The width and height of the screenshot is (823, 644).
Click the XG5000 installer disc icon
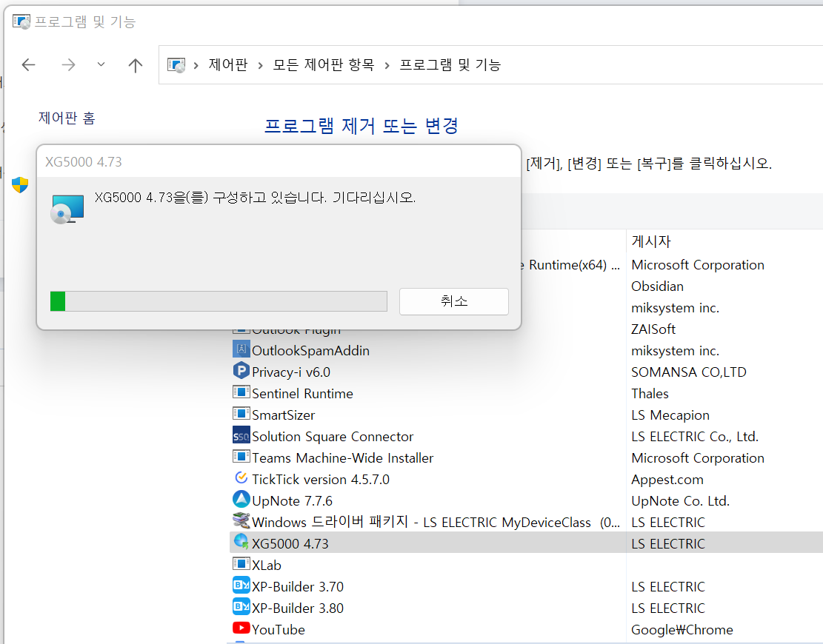click(x=67, y=209)
